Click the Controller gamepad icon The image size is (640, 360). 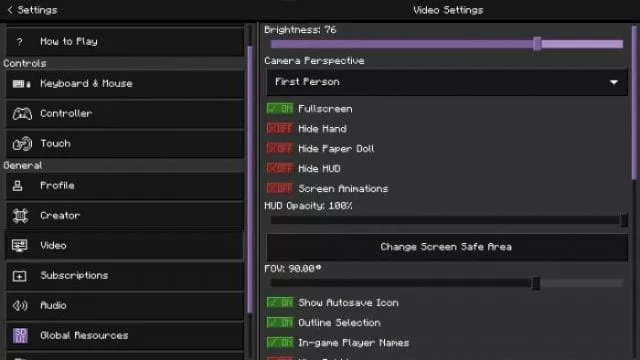click(22, 113)
